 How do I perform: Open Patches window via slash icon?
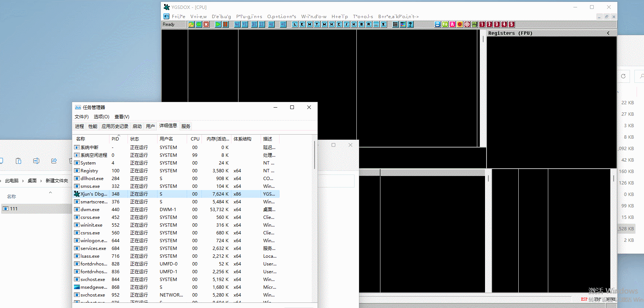[347, 24]
